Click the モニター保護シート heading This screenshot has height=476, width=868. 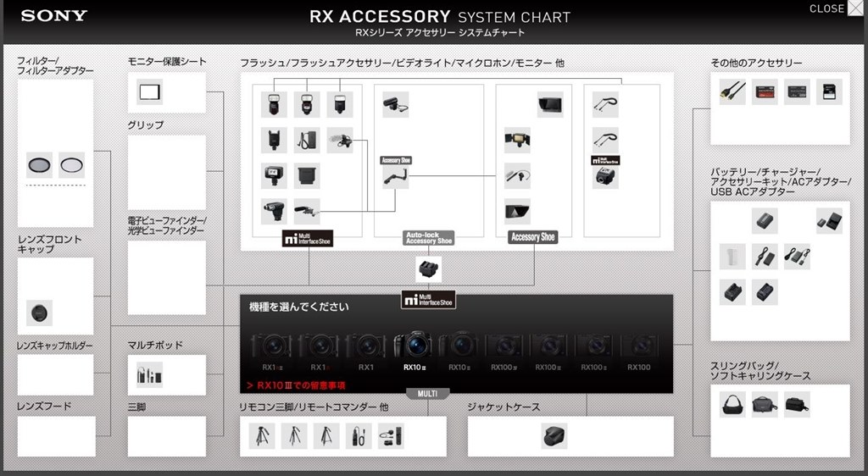tap(167, 61)
